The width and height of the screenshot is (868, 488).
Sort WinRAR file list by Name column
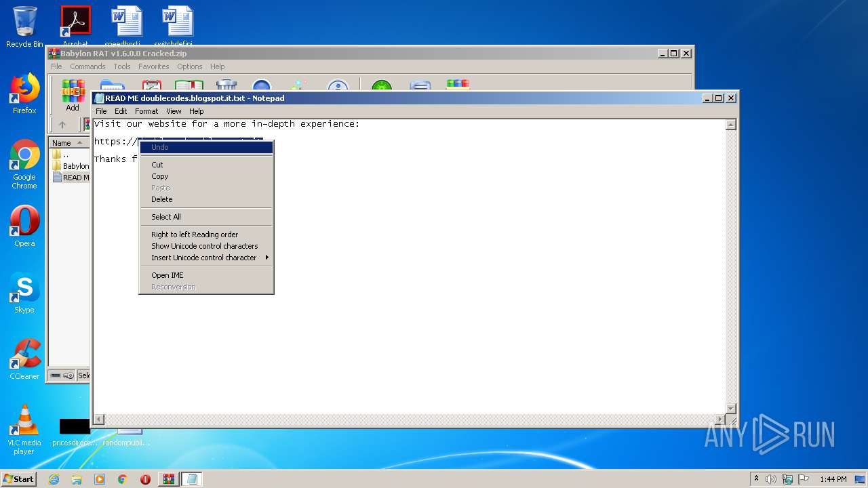[69, 143]
